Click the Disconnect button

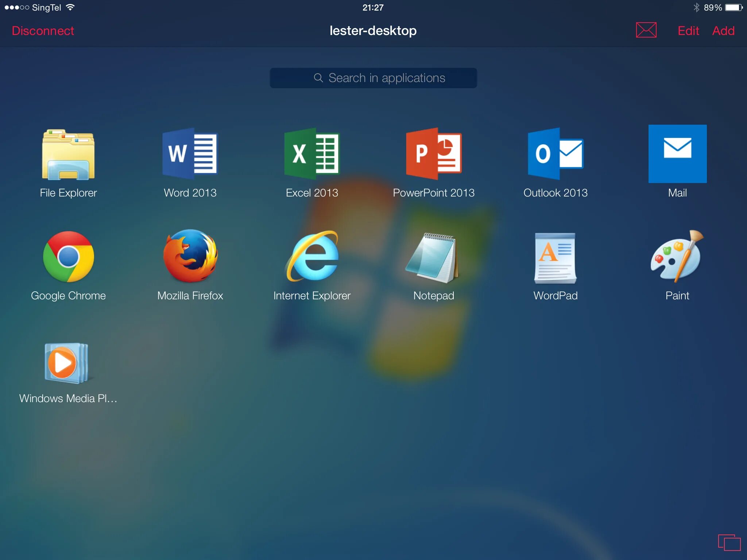tap(43, 31)
